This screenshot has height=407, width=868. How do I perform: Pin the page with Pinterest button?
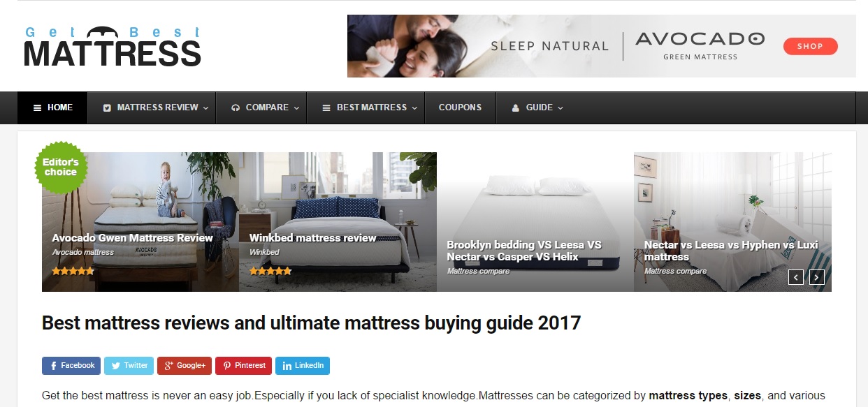(x=243, y=365)
